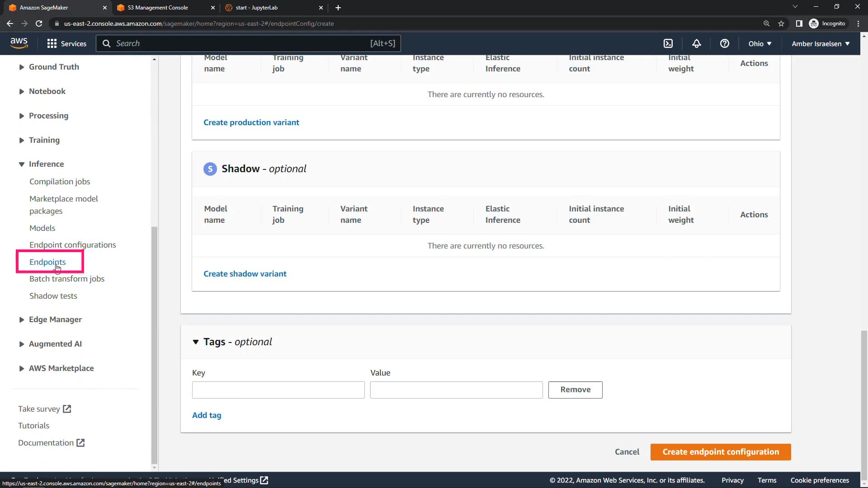Click Create endpoint configuration button

(721, 452)
